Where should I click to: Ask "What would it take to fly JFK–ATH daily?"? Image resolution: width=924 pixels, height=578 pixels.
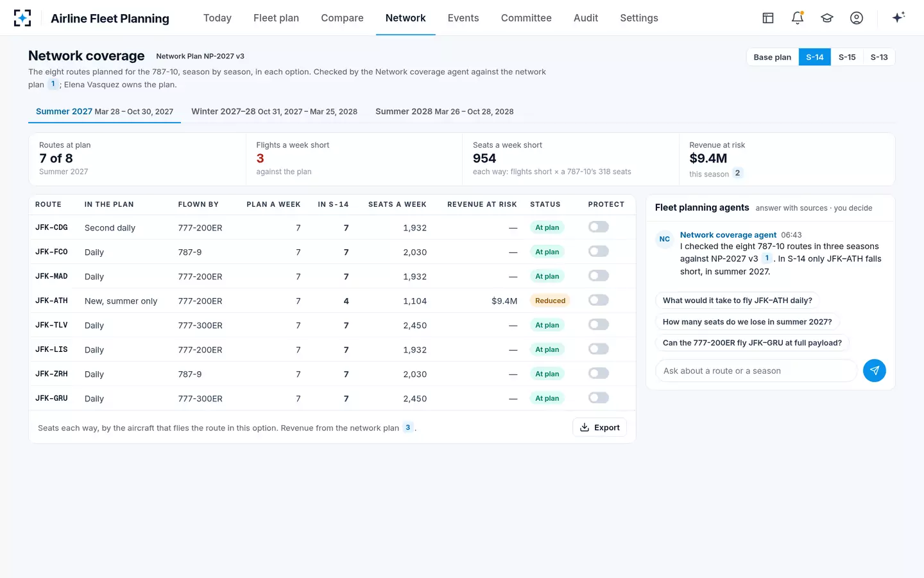(737, 301)
